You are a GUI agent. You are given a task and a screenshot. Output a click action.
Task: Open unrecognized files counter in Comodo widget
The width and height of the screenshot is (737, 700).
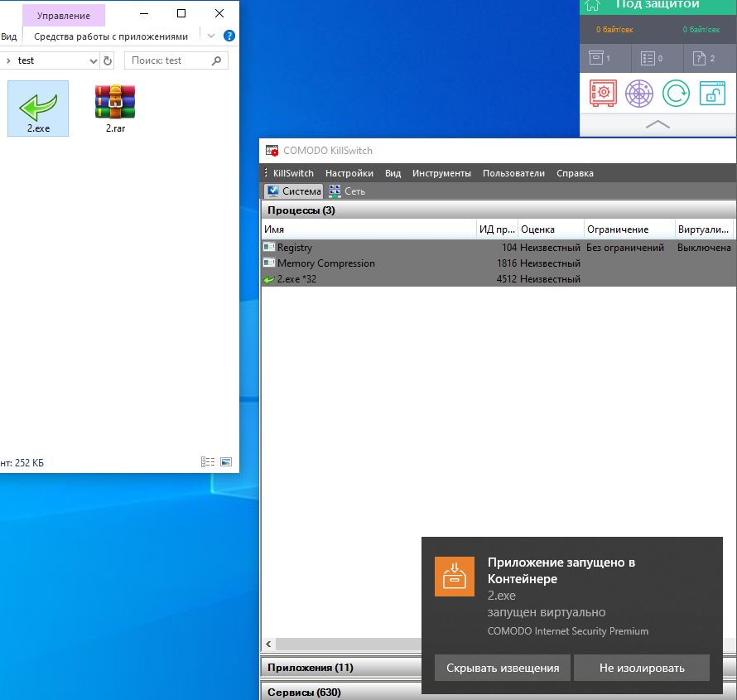(704, 58)
